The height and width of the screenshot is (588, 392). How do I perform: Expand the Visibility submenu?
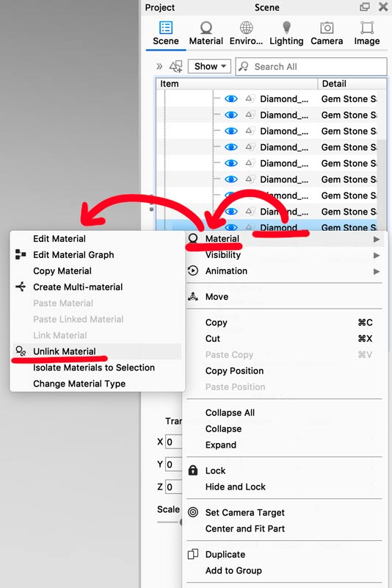tap(285, 255)
